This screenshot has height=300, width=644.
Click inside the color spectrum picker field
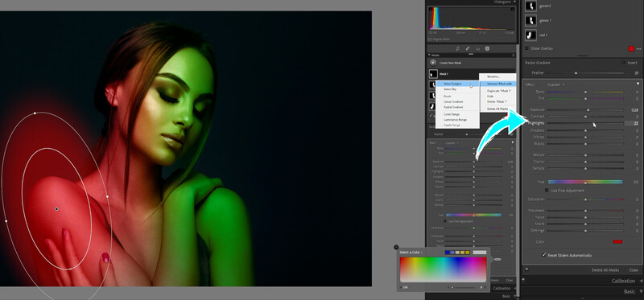click(x=444, y=269)
